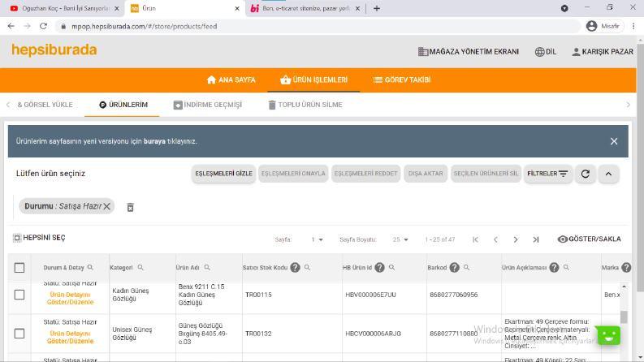Show help for Marka column
The width and height of the screenshot is (644, 362).
(626, 268)
